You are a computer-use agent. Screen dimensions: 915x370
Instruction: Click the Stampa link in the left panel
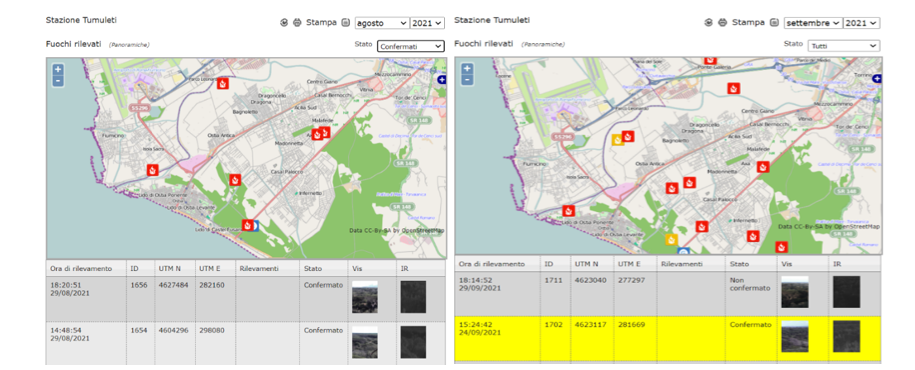322,23
